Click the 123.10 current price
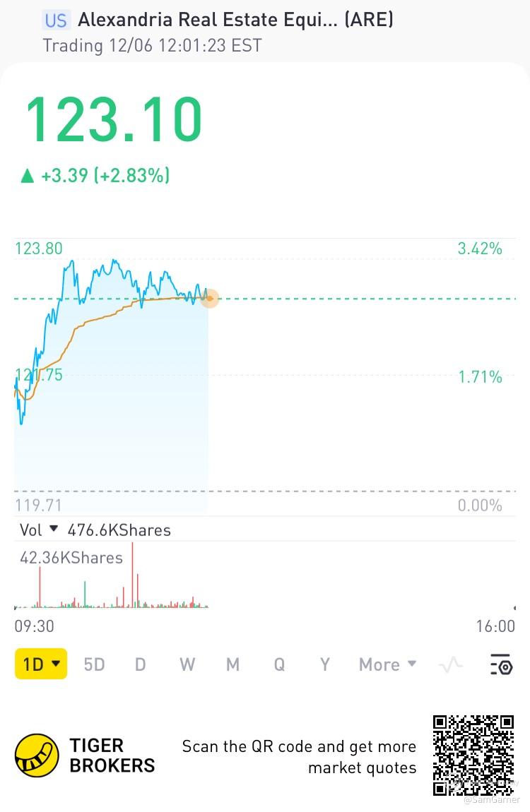Image resolution: width=530 pixels, height=812 pixels. point(114,120)
